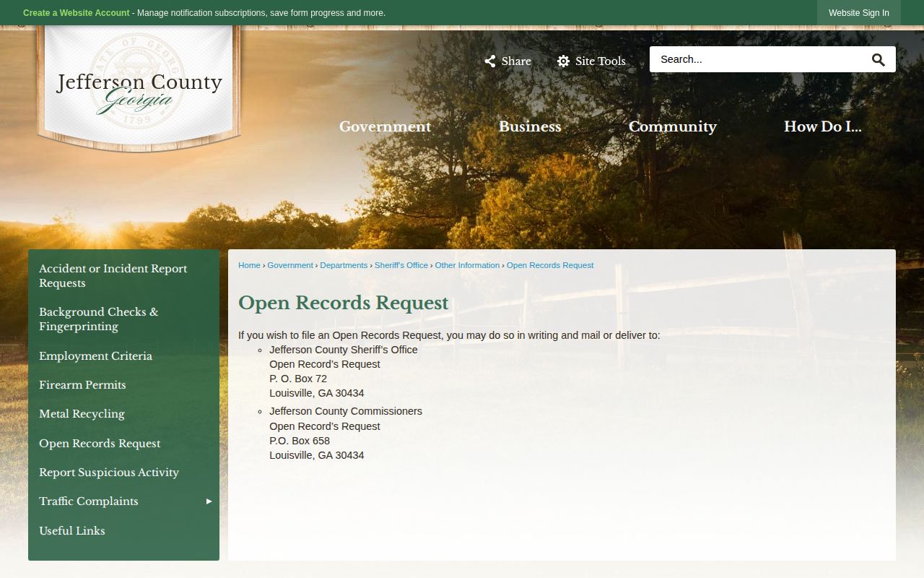Open the Other Information breadcrumb link
Image resolution: width=924 pixels, height=578 pixels.
pyautogui.click(x=467, y=265)
